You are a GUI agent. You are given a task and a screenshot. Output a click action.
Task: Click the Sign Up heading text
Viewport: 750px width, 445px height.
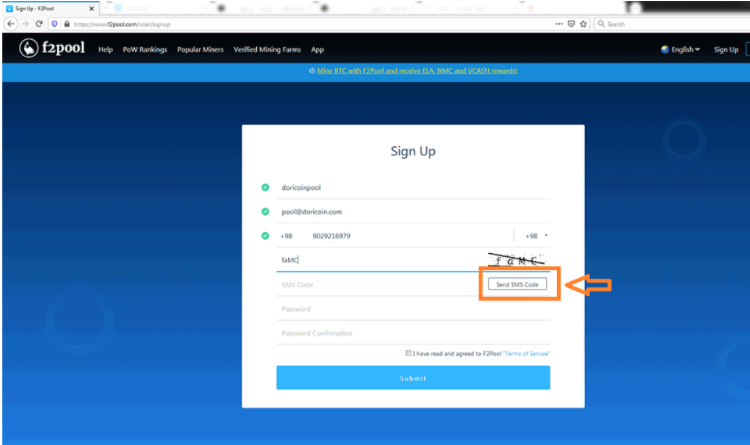[x=413, y=151]
